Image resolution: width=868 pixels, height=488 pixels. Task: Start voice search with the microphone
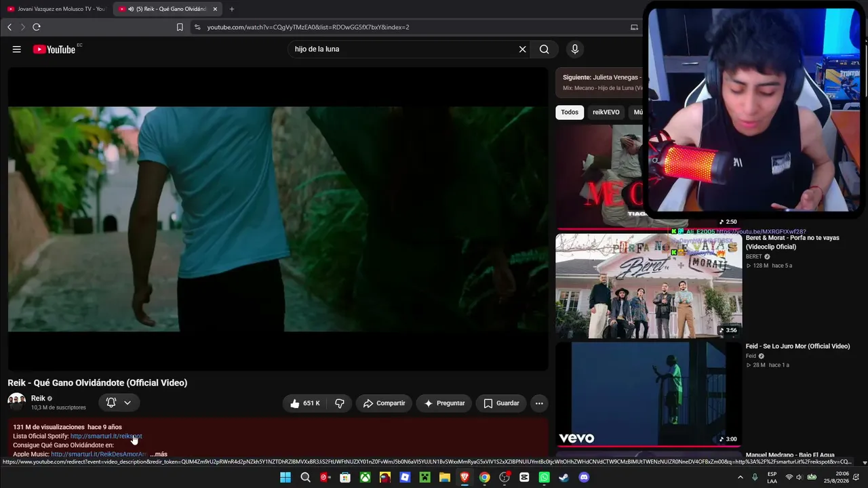575,49
